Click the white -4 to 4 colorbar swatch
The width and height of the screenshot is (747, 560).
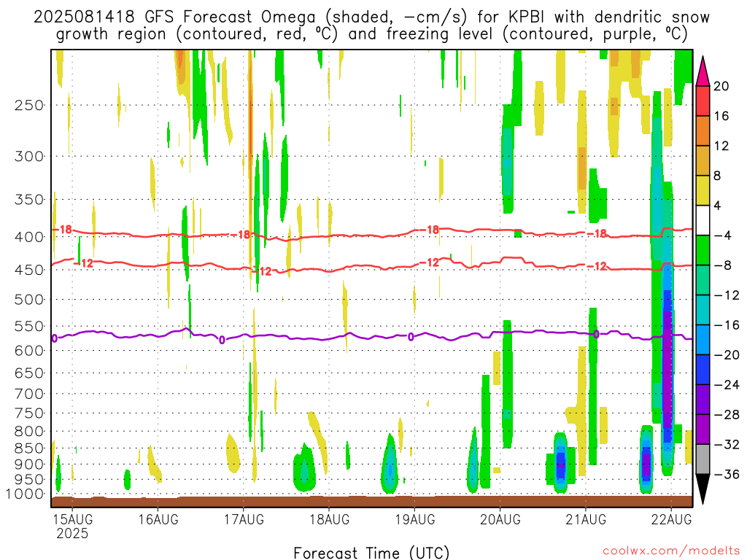(703, 220)
